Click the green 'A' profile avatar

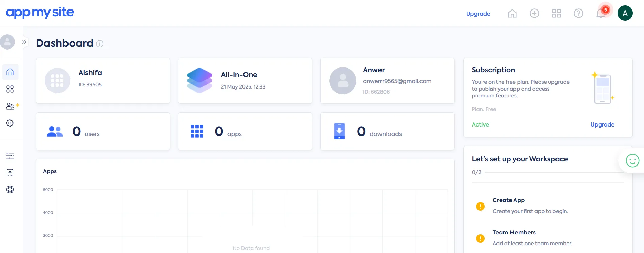pos(625,14)
